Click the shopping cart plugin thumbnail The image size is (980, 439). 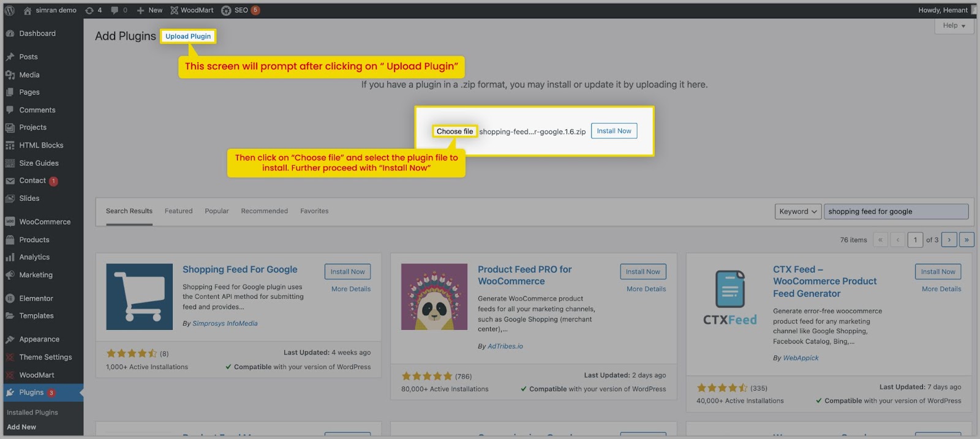pos(139,297)
